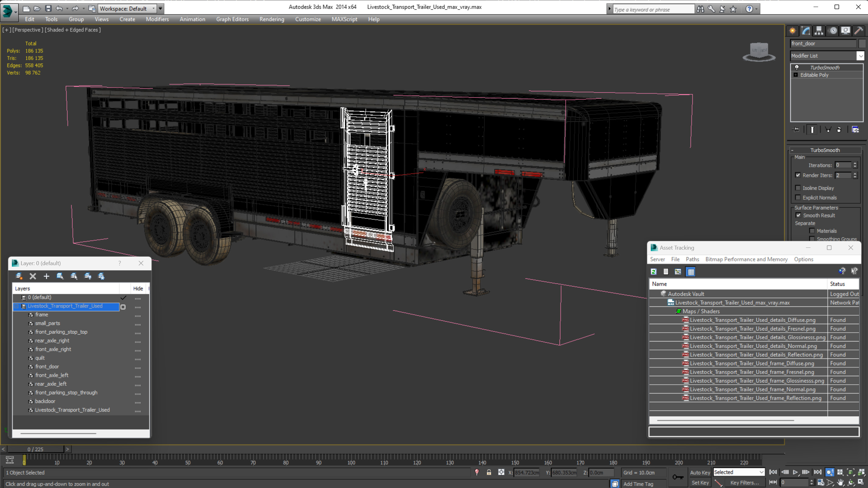The image size is (868, 488).
Task: Toggle the Smooth Result checkbox
Action: click(x=798, y=215)
